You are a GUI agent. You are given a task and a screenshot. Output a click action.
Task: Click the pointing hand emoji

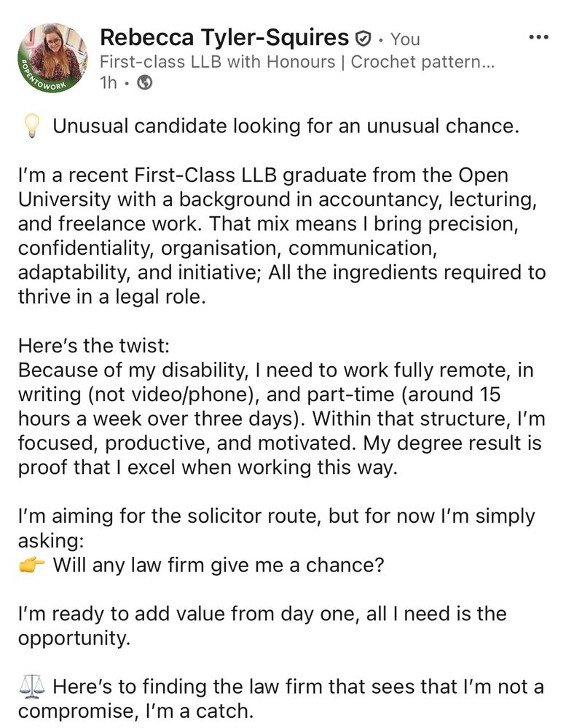31,565
